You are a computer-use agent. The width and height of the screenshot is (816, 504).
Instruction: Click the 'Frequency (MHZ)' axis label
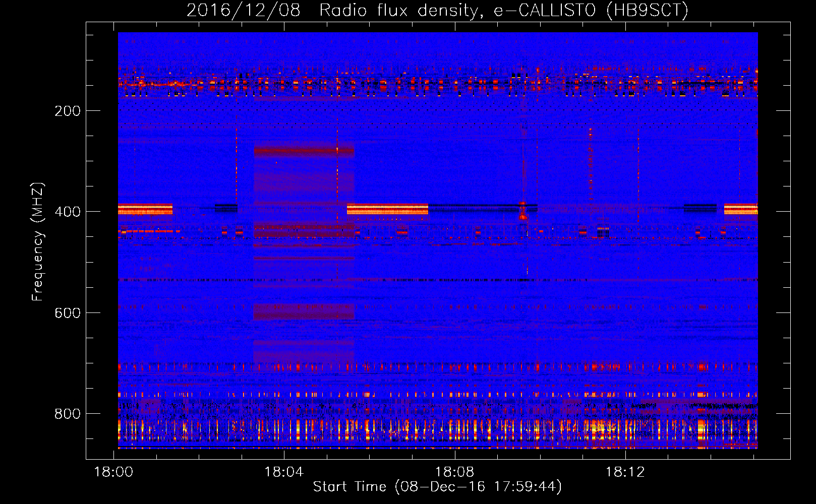(x=38, y=242)
